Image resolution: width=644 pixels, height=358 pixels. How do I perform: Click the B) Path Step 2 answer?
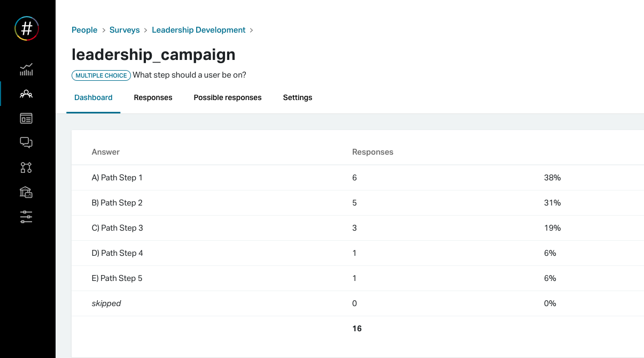pyautogui.click(x=117, y=203)
